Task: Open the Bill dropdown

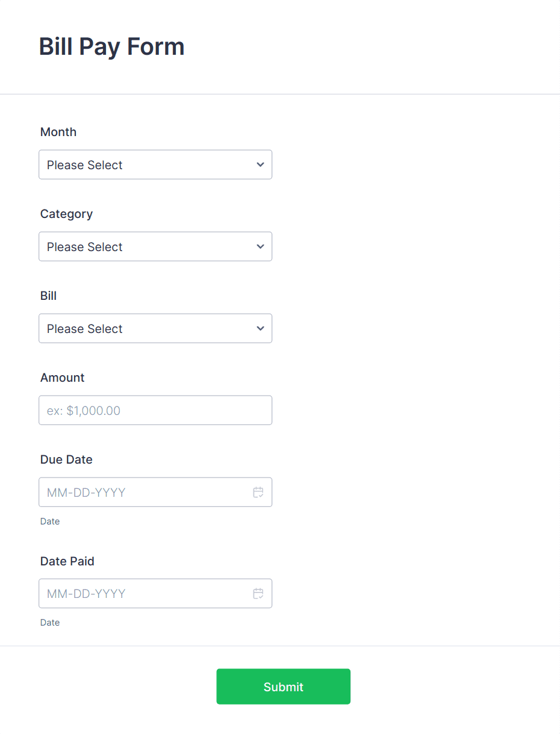Action: point(155,328)
